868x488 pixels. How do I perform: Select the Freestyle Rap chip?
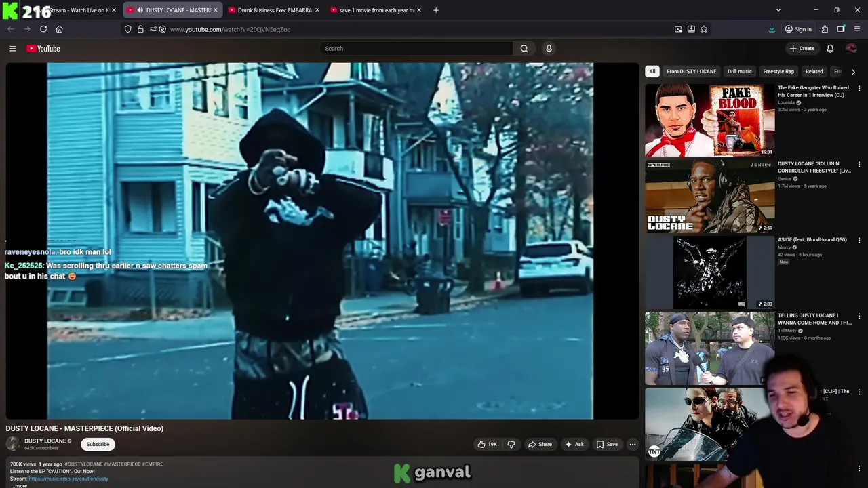coord(778,71)
